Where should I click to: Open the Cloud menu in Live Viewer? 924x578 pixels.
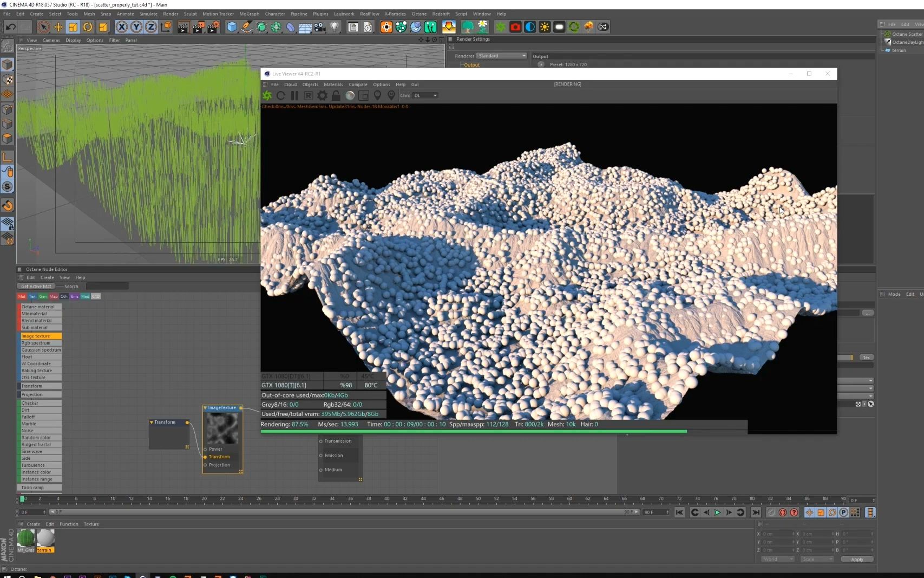[291, 85]
